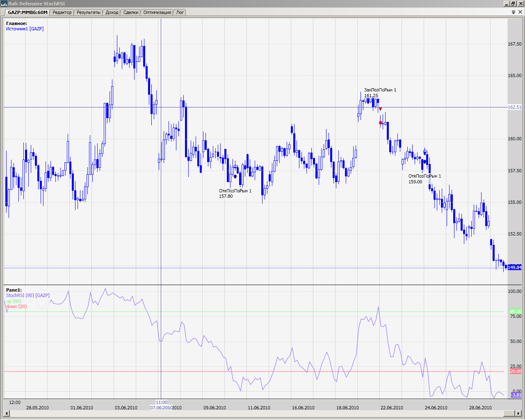The image size is (525, 420).
Task: Click the application icon in title bar
Action: click(4, 4)
